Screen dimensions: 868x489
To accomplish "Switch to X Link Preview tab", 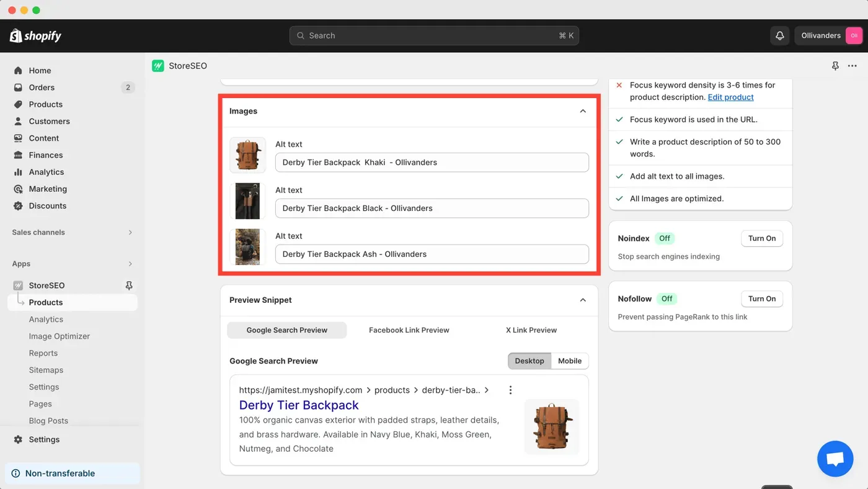I will (x=531, y=330).
